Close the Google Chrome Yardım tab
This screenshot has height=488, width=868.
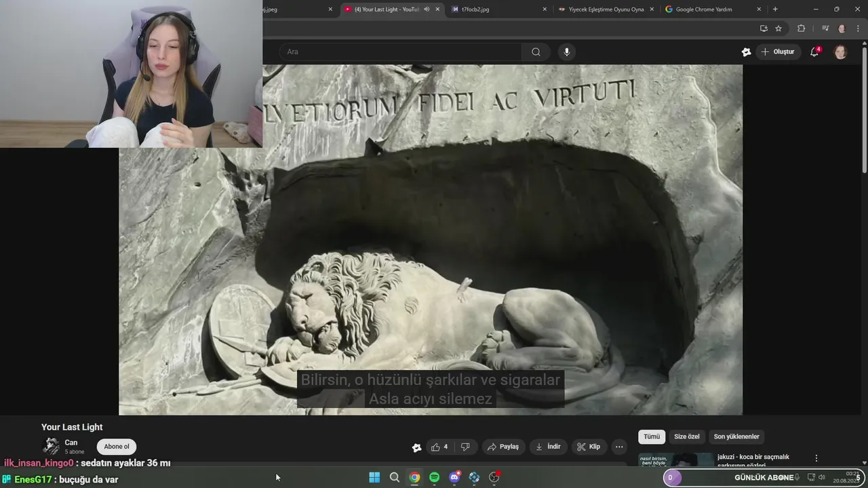click(759, 9)
